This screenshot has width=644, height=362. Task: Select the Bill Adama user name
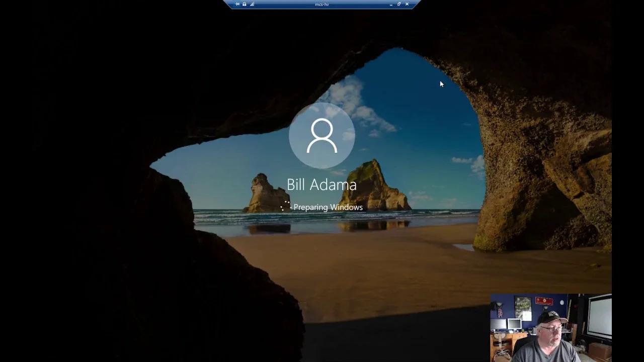[321, 185]
